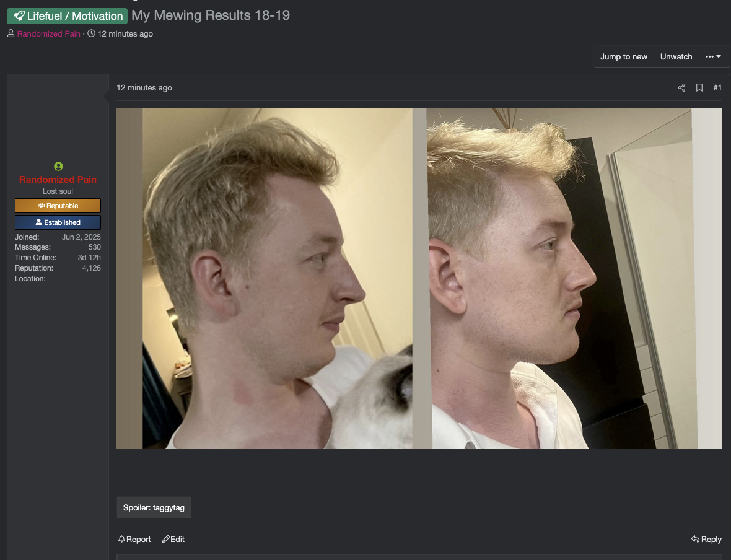Open the Randomized Pain author link under title

coord(48,33)
